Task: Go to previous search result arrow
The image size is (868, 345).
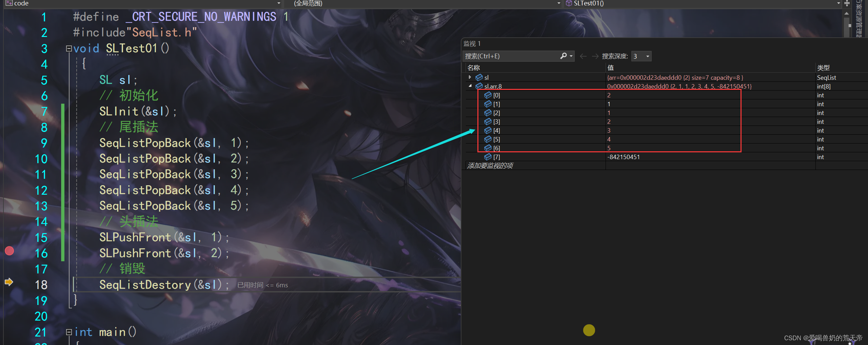Action: pyautogui.click(x=583, y=56)
